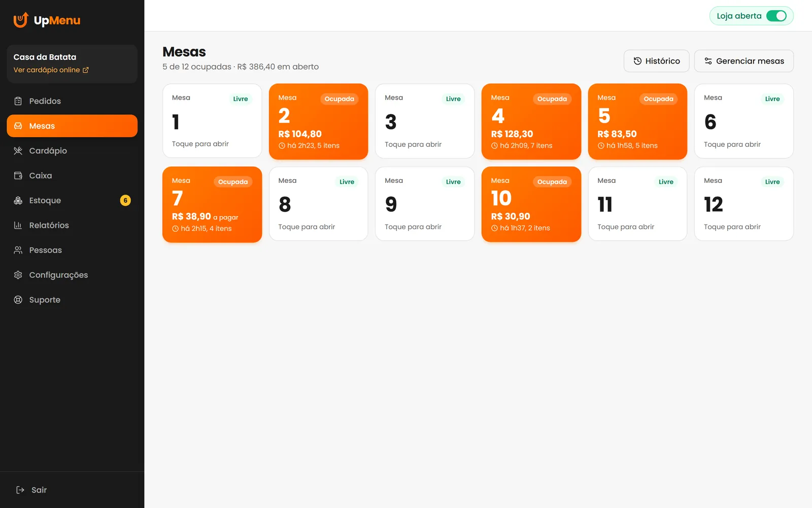Viewport: 812px width, 508px height.
Task: Click the Sair logout icon
Action: 20,490
